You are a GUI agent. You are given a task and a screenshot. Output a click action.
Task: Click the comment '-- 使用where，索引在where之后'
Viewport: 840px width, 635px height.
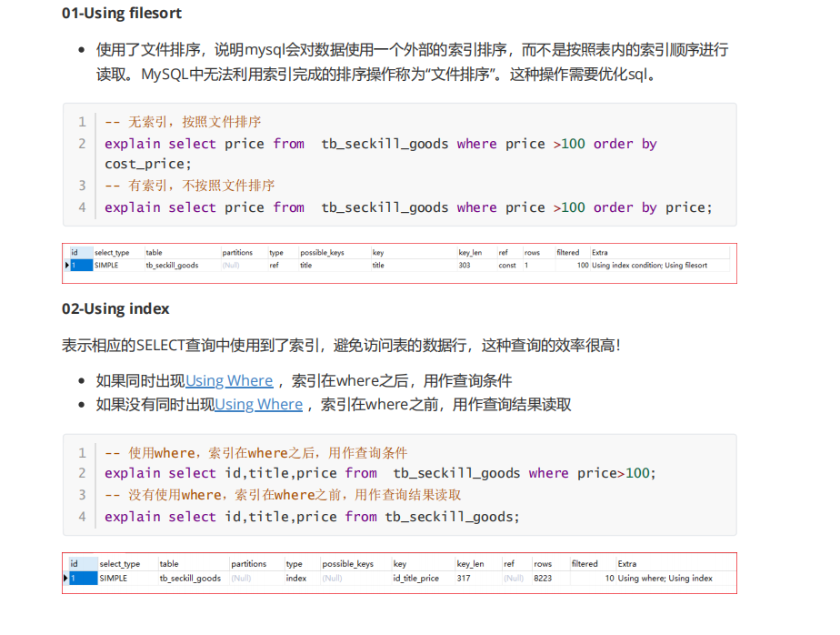pos(256,453)
